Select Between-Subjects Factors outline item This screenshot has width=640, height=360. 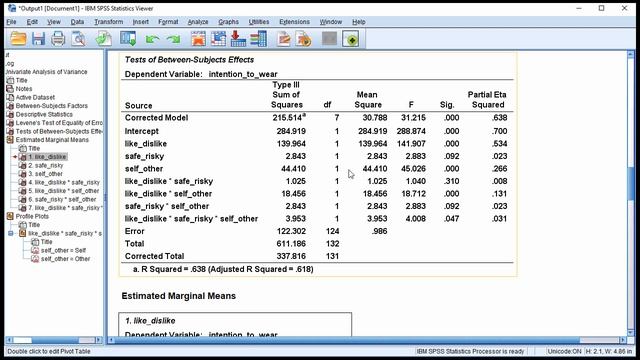(51, 106)
